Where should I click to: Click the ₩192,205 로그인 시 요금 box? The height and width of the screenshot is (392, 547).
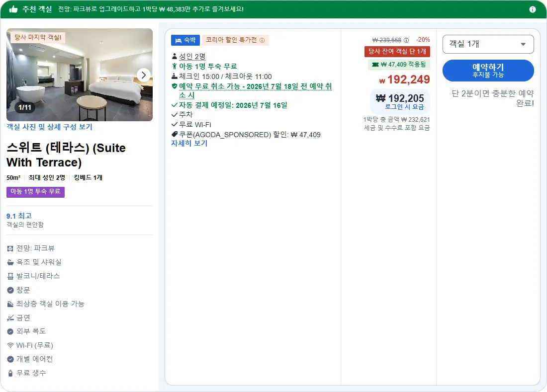pyautogui.click(x=399, y=101)
